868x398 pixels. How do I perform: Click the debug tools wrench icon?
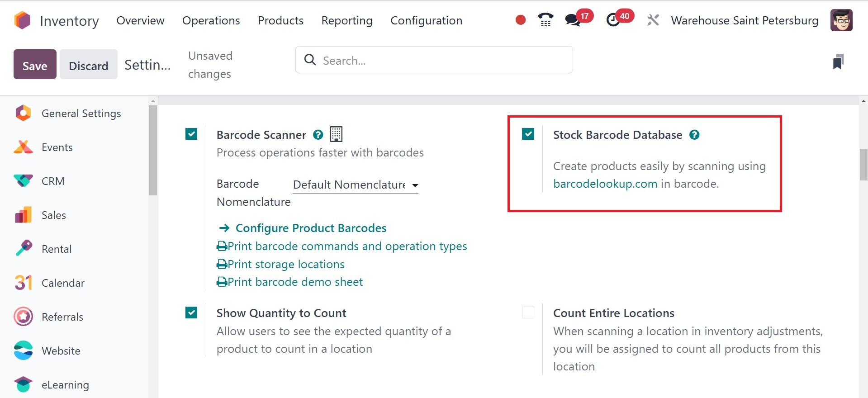point(653,20)
